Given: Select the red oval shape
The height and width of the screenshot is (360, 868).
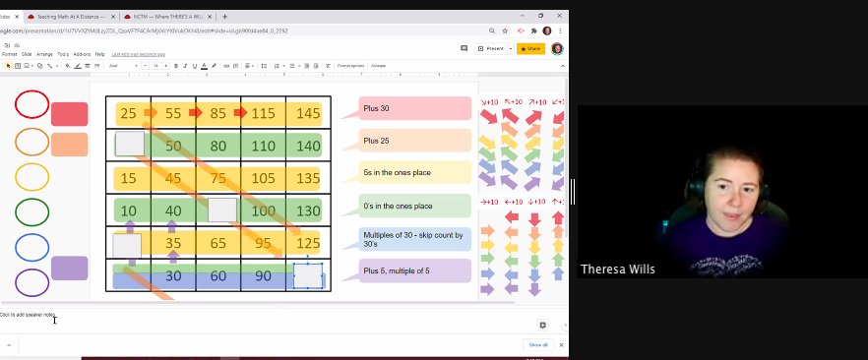Looking at the screenshot, I should 32,104.
